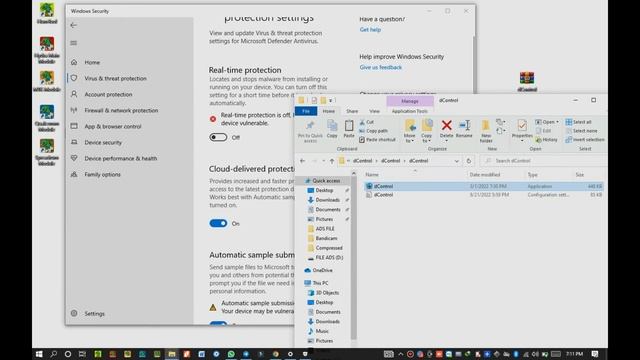Image resolution: width=640 pixels, height=360 pixels.
Task: Open Home in Windows Security sidebar
Action: (92, 62)
